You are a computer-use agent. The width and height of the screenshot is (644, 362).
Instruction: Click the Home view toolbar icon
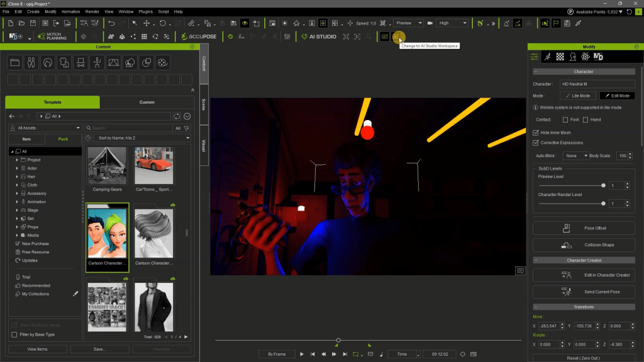coord(296,23)
